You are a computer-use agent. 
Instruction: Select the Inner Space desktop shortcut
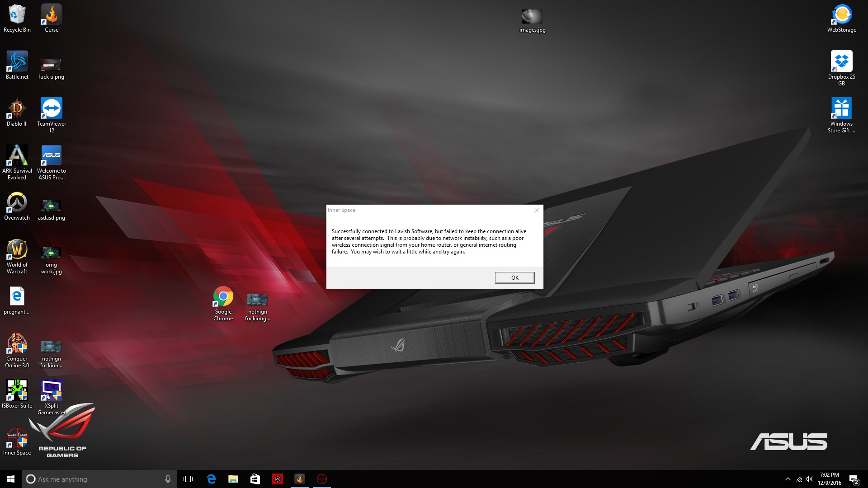tap(17, 441)
